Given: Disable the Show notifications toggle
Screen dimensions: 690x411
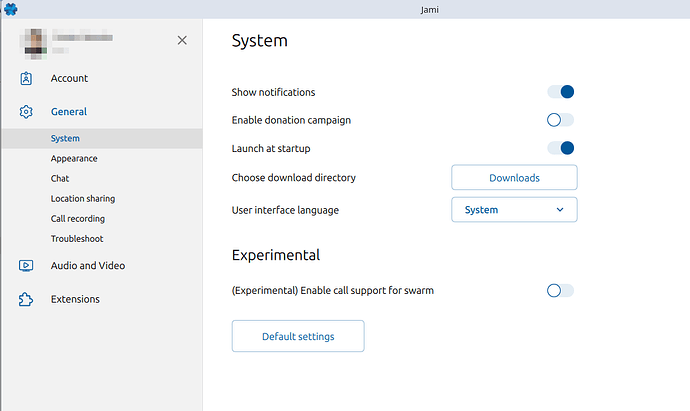Looking at the screenshot, I should pyautogui.click(x=560, y=92).
